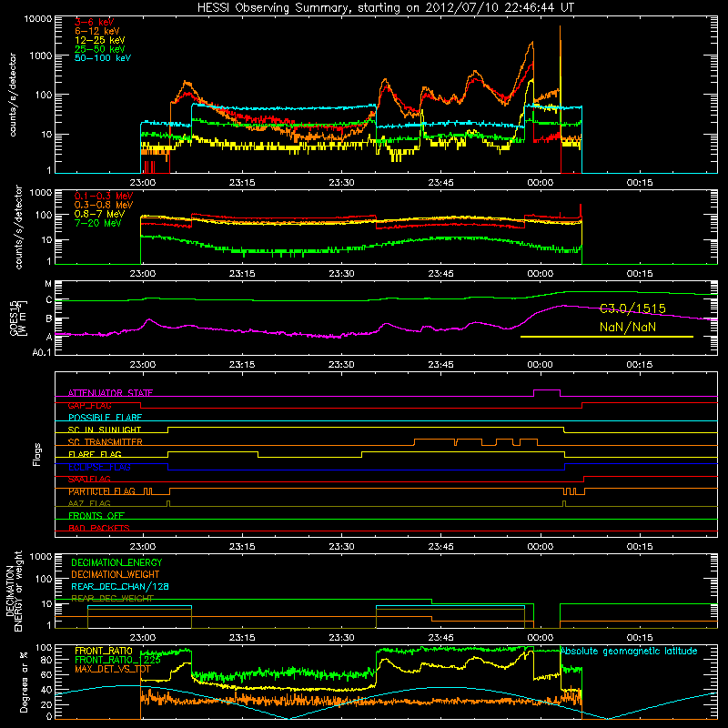Select the NaN/NaN annotation in GOES panel

tap(628, 328)
